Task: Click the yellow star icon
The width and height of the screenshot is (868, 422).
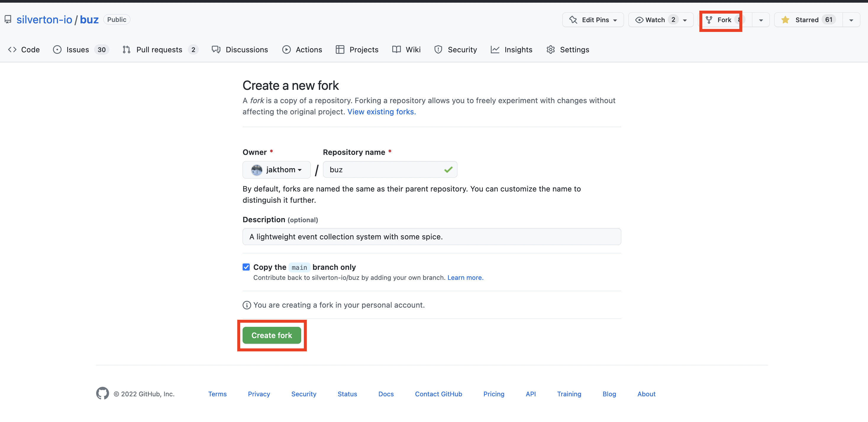Action: (x=785, y=20)
